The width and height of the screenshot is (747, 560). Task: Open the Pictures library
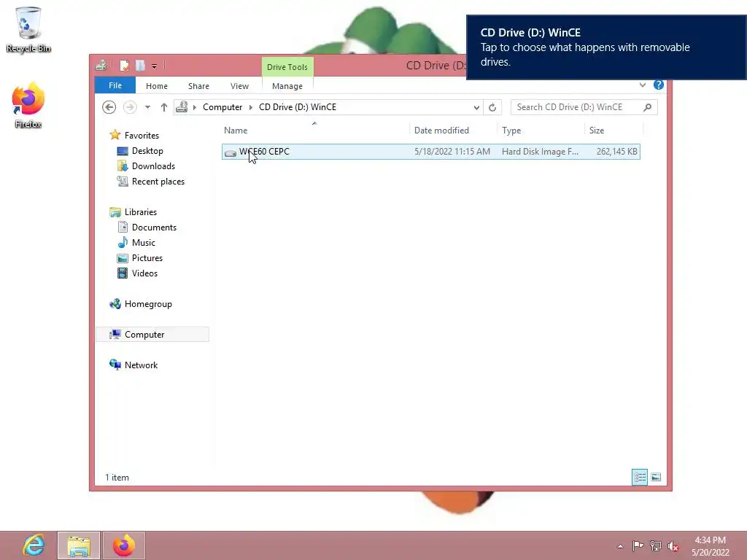point(147,257)
